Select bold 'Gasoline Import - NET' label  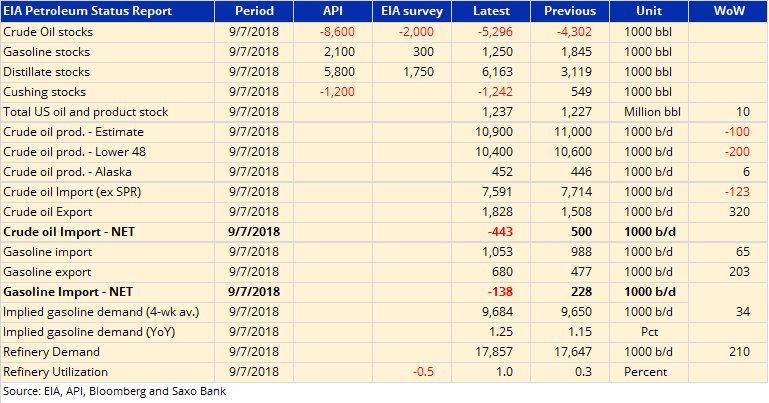point(68,292)
